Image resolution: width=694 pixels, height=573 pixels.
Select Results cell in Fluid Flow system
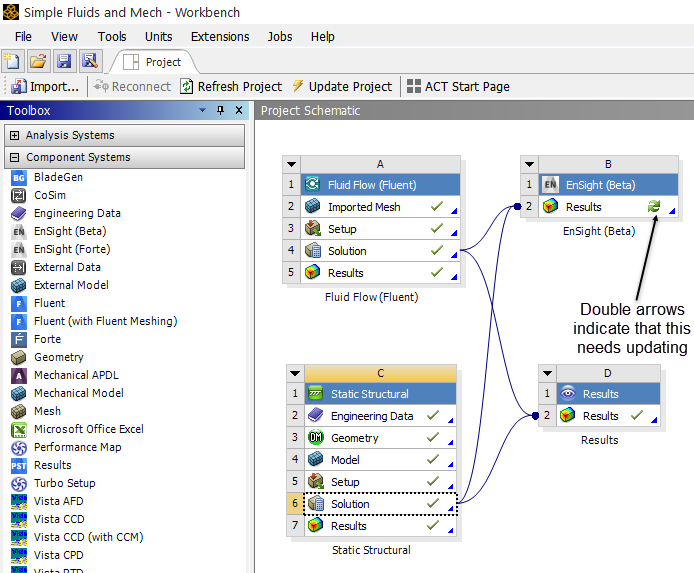(381, 273)
